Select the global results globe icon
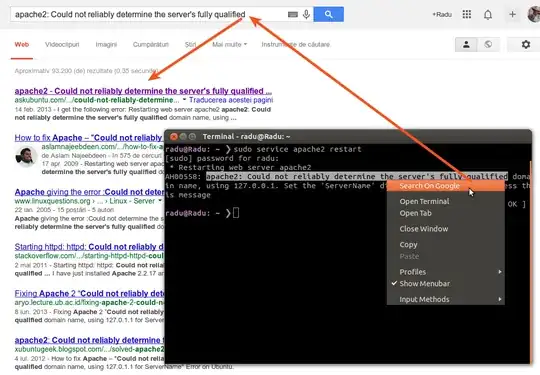 click(488, 44)
